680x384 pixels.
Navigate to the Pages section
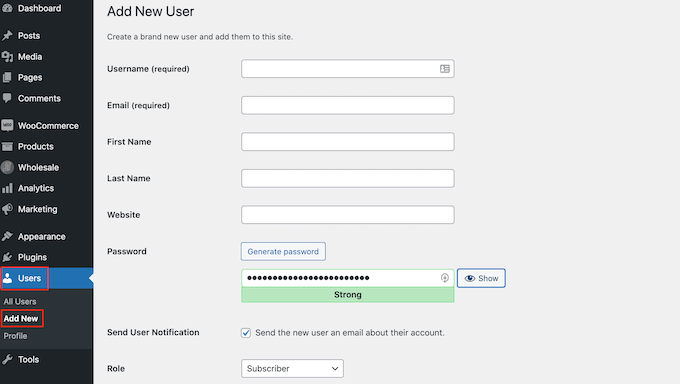point(30,77)
